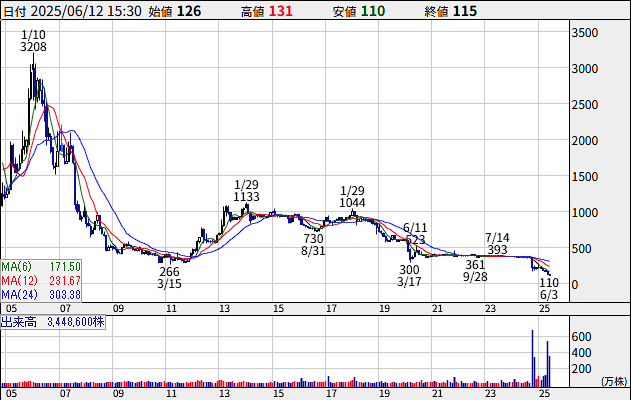Screen dimensions: 631x400
Task: Click the 300 3/17 low label
Action: (409, 276)
